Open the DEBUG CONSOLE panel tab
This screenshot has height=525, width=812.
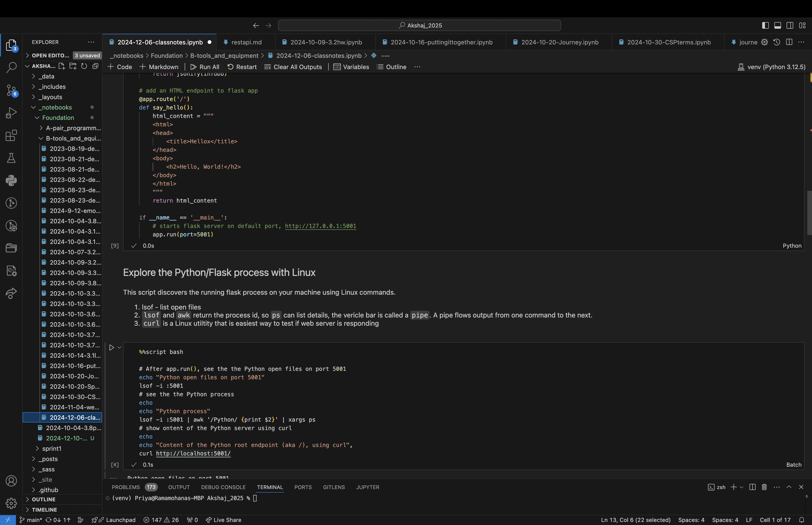point(223,487)
